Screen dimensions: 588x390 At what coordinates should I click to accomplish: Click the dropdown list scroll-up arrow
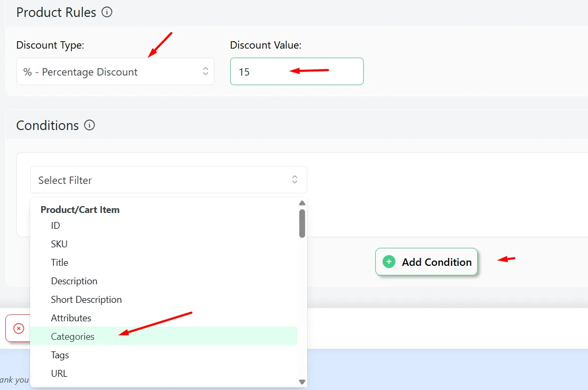point(302,203)
